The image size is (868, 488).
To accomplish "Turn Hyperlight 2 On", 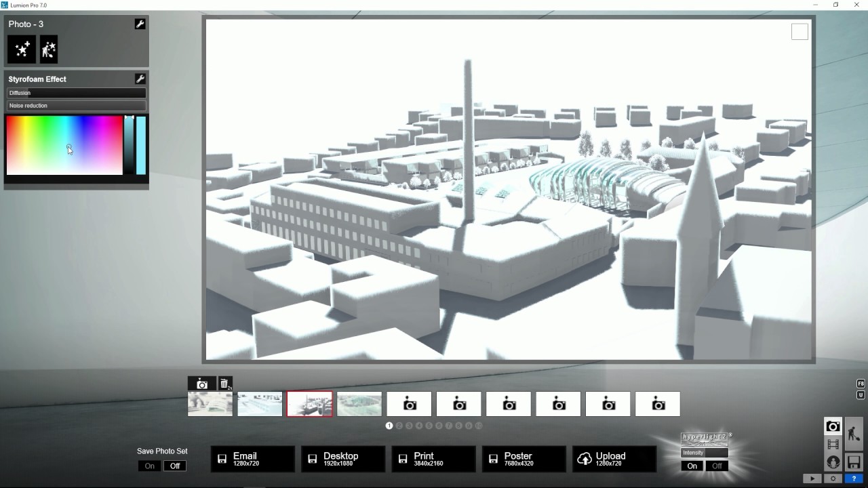I will pyautogui.click(x=692, y=466).
